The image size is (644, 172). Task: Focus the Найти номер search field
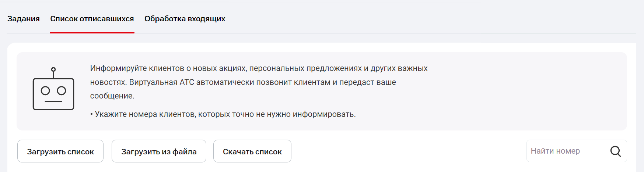click(567, 151)
